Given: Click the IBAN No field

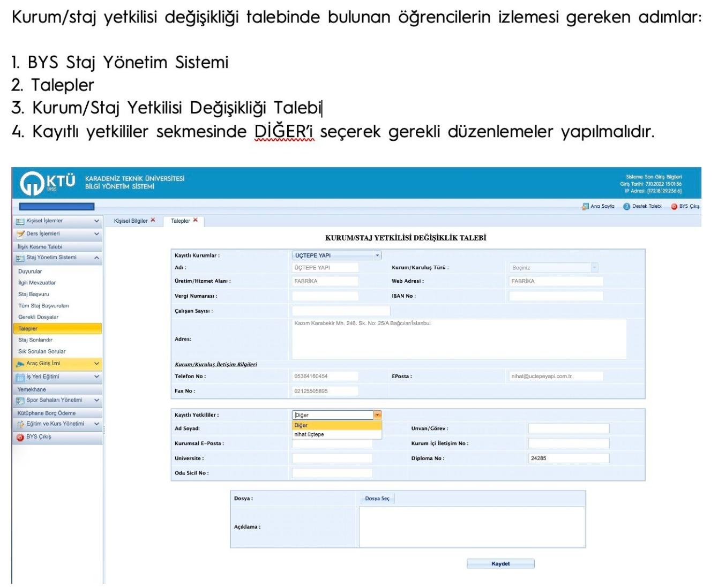Looking at the screenshot, I should tap(556, 296).
